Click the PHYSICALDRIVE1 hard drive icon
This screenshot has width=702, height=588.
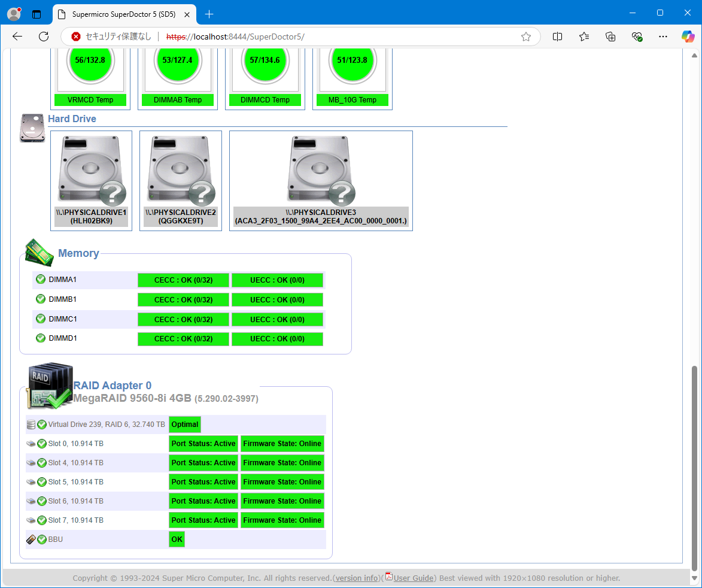click(x=92, y=170)
